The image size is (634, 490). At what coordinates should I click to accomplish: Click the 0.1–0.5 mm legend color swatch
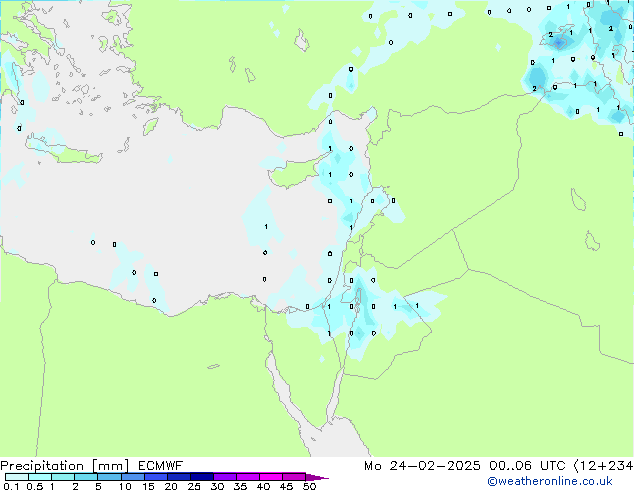point(17,477)
